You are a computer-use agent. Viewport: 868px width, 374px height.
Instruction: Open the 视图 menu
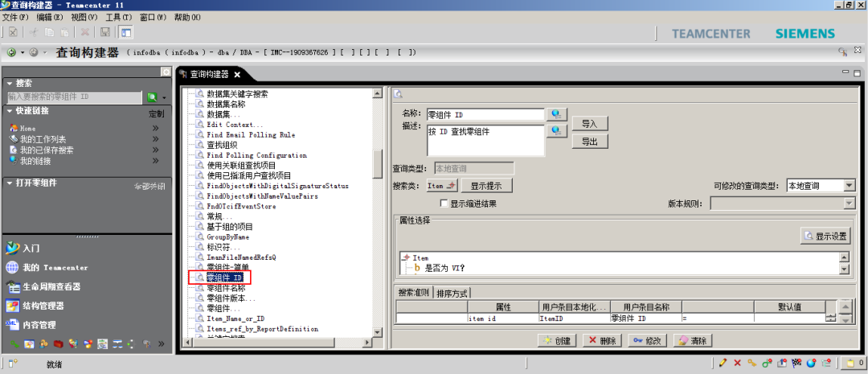point(84,17)
